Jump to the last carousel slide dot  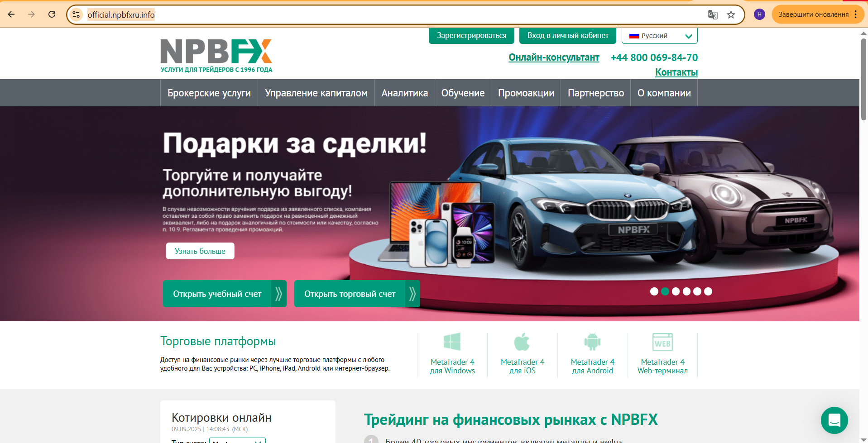pos(708,291)
